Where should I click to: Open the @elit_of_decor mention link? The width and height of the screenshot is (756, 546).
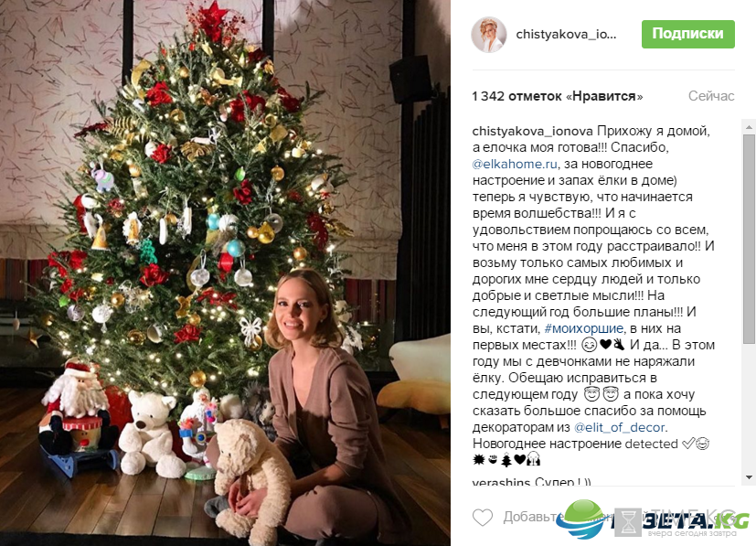620,427
